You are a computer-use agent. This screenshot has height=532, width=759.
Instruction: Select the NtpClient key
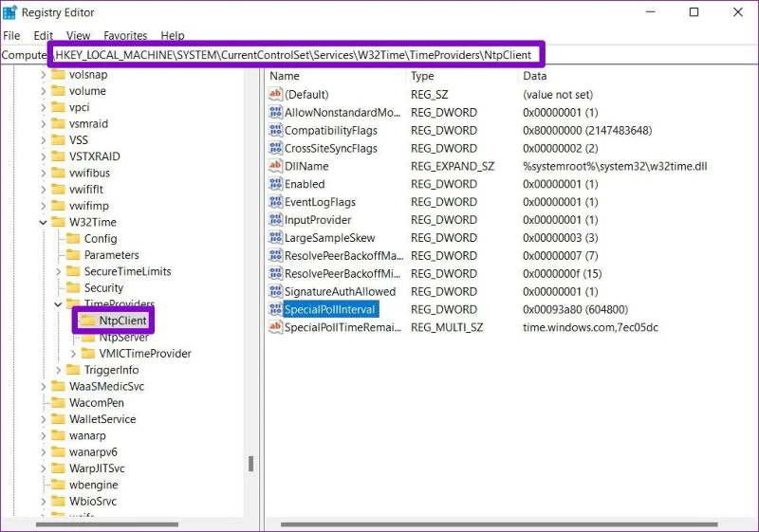pos(122,321)
